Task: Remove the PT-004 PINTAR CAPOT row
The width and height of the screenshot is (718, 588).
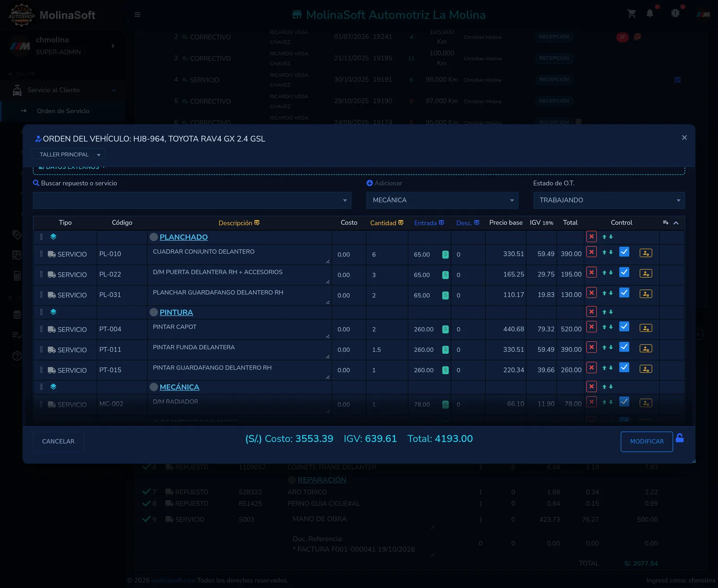Action: click(591, 327)
